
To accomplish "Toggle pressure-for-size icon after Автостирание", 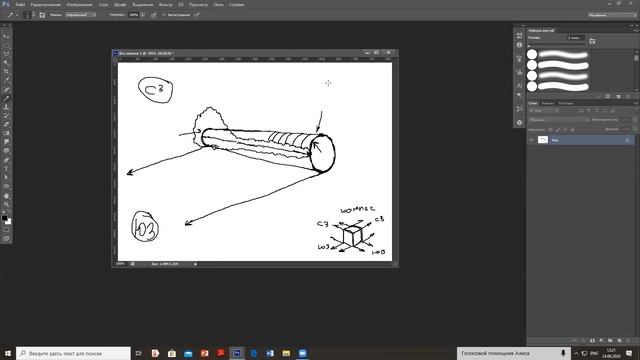I will point(197,15).
